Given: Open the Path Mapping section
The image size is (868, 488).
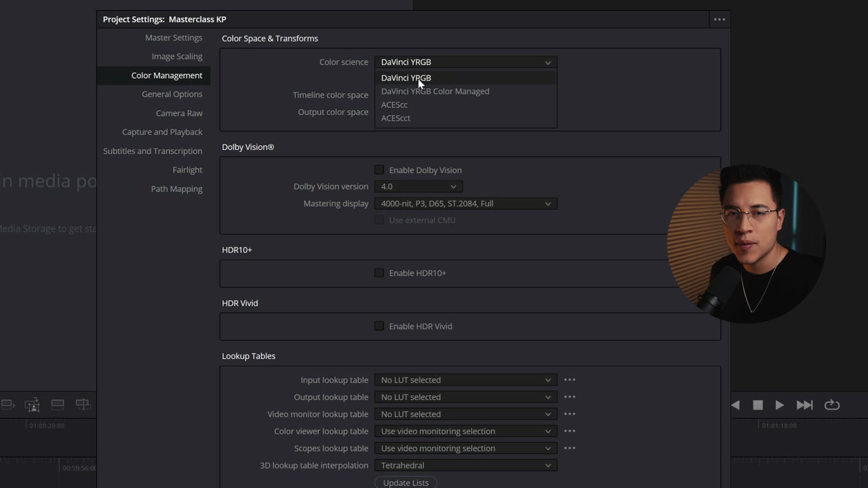Looking at the screenshot, I should [176, 189].
